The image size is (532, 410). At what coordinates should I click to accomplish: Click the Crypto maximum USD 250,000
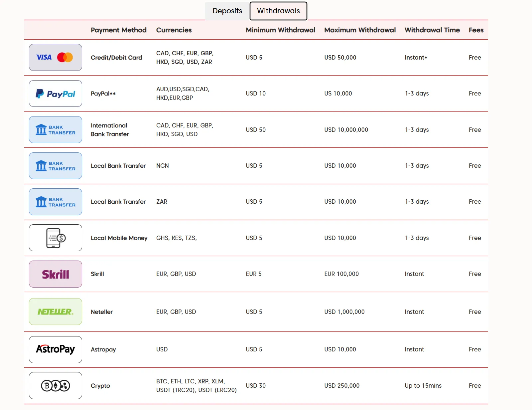click(x=342, y=386)
